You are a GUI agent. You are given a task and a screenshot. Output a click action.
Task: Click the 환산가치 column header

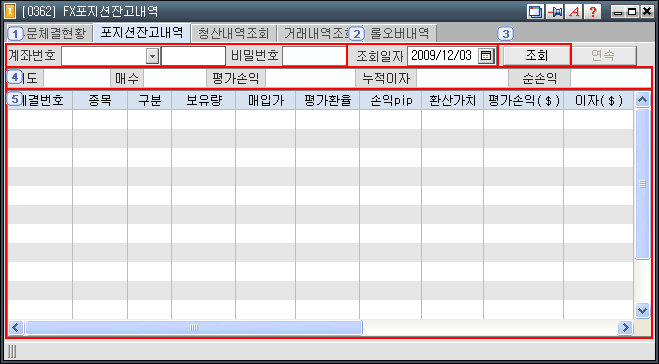[453, 100]
